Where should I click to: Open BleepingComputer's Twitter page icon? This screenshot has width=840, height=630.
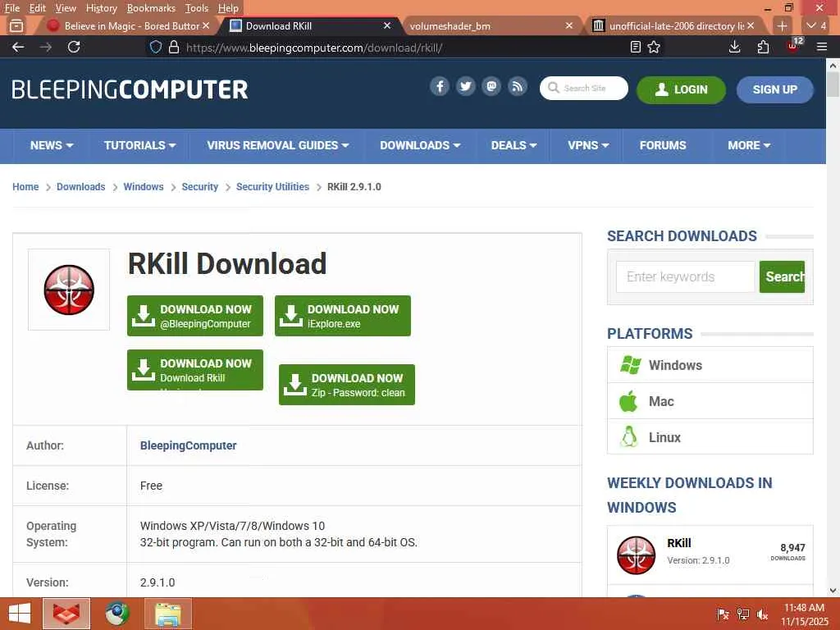click(x=466, y=87)
